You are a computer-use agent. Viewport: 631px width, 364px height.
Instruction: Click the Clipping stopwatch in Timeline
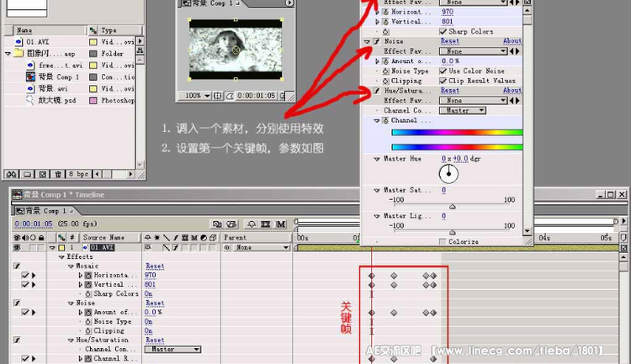[x=88, y=330]
